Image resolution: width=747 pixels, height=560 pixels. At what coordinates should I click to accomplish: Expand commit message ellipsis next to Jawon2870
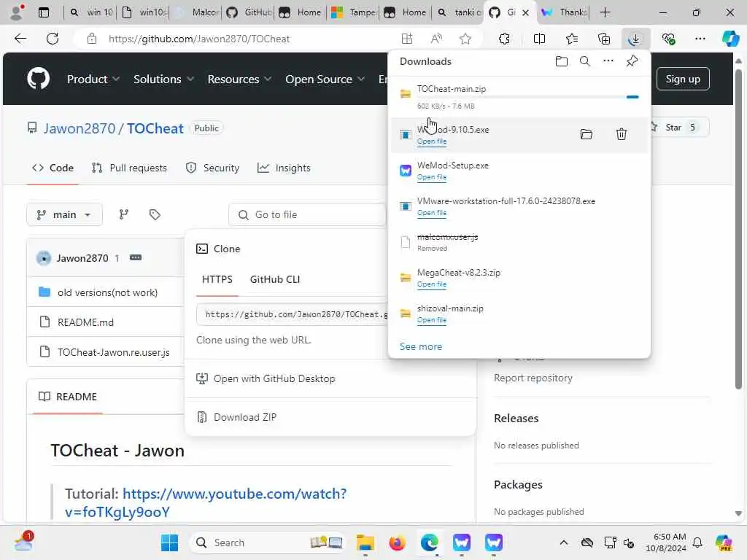[x=135, y=257]
